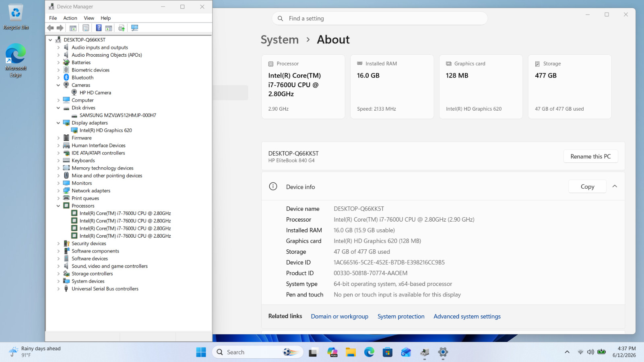Open the System protection link
The image size is (644, 362).
point(401,317)
